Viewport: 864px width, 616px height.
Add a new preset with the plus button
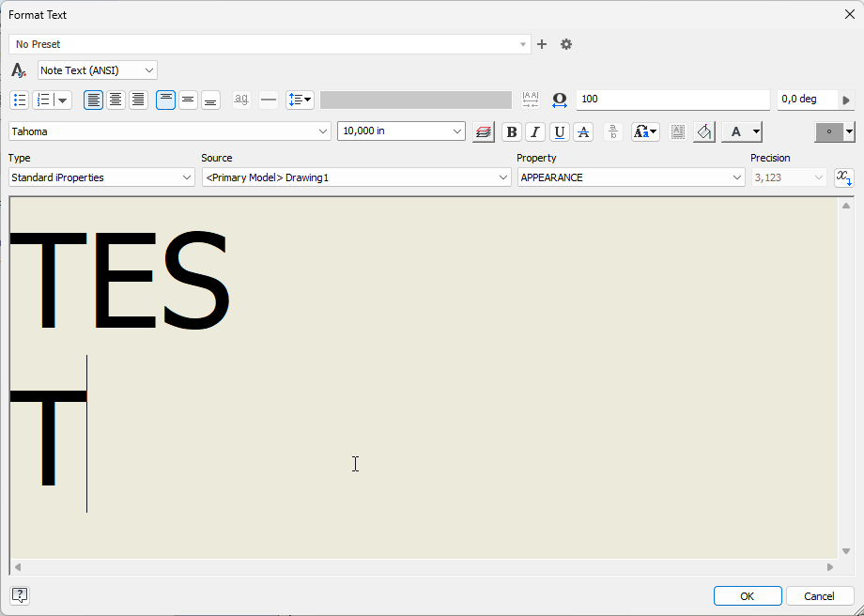541,44
